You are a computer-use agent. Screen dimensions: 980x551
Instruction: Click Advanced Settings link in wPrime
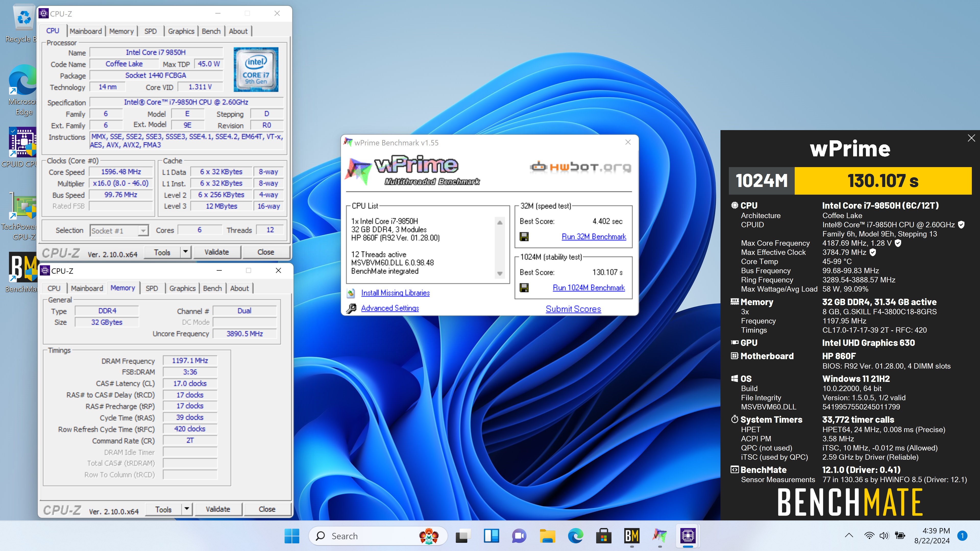[390, 308]
